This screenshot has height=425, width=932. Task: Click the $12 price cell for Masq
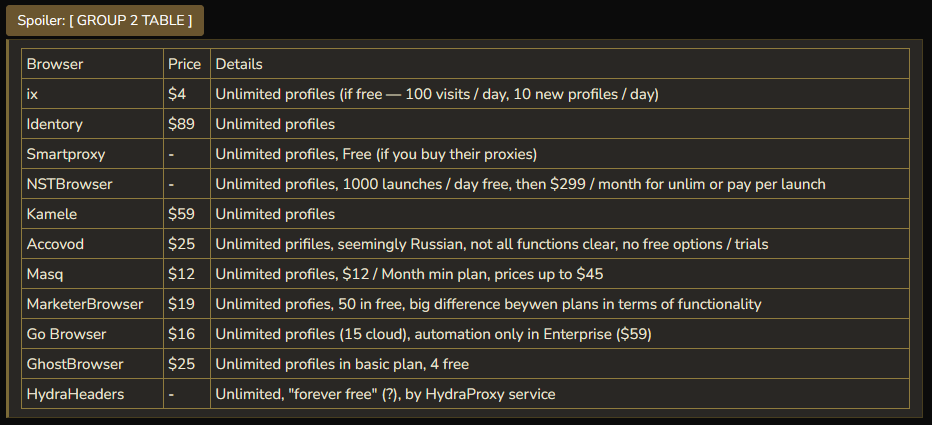(x=181, y=274)
